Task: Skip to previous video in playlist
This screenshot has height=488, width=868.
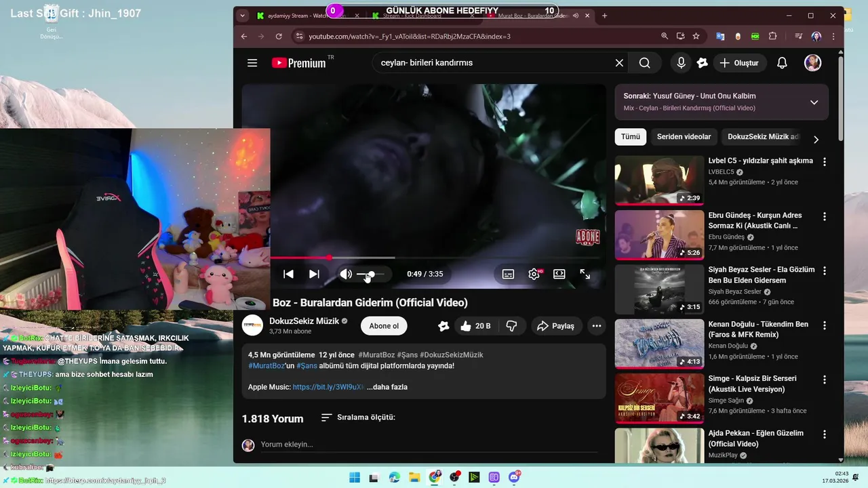Action: click(x=288, y=274)
